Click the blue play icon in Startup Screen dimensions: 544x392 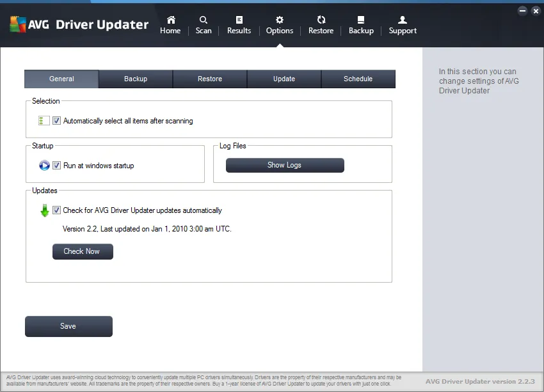(x=44, y=166)
